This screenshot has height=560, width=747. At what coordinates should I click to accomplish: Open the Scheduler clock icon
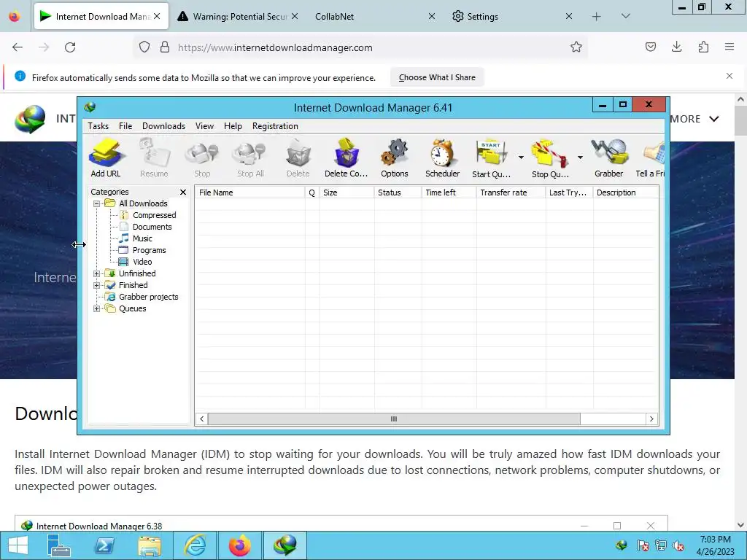(443, 158)
